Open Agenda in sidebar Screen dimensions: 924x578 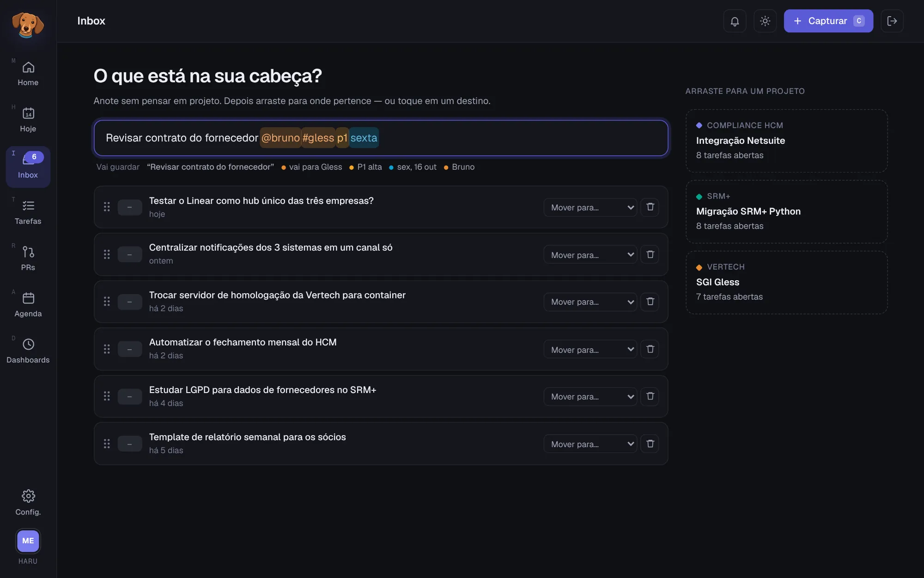click(x=28, y=305)
